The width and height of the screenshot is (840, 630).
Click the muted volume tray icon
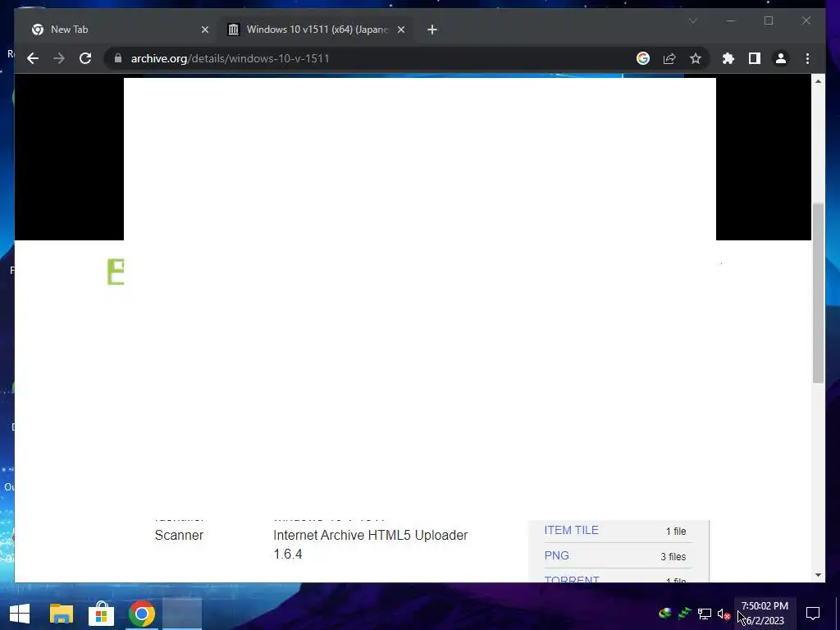[724, 614]
